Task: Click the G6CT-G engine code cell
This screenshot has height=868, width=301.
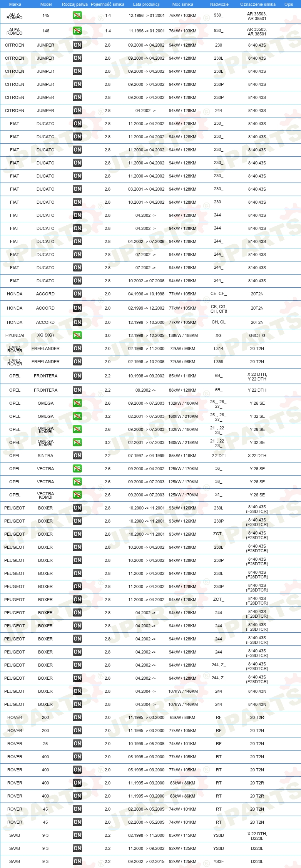Action: click(x=257, y=335)
